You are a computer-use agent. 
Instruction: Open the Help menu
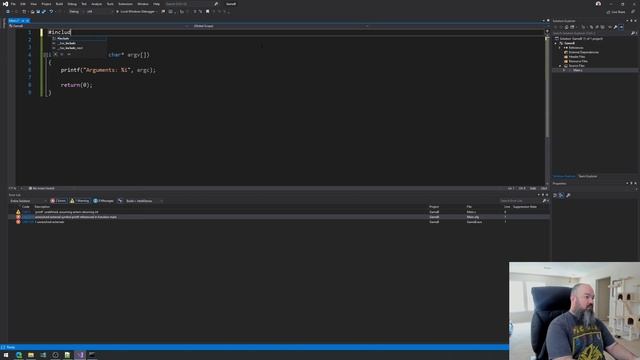click(156, 4)
